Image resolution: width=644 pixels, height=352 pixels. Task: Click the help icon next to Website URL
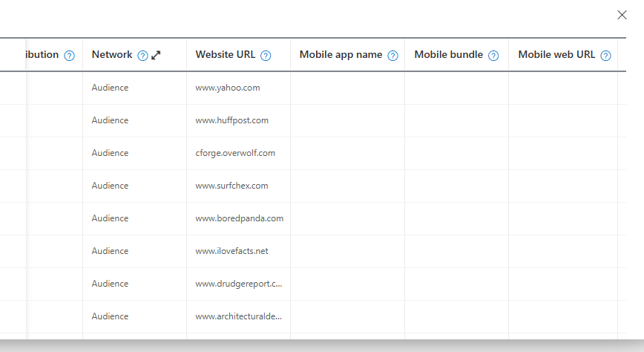point(266,56)
